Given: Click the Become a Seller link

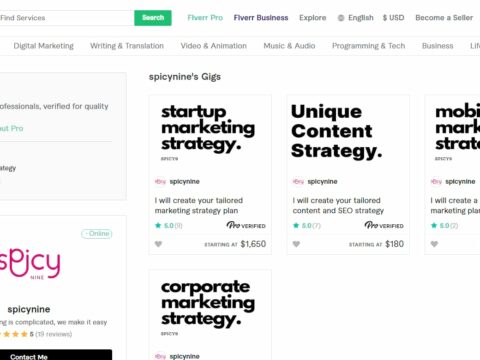Looking at the screenshot, I should point(444,18).
